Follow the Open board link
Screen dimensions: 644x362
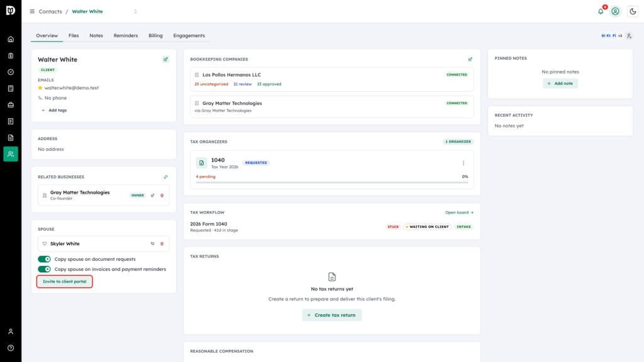pos(459,212)
